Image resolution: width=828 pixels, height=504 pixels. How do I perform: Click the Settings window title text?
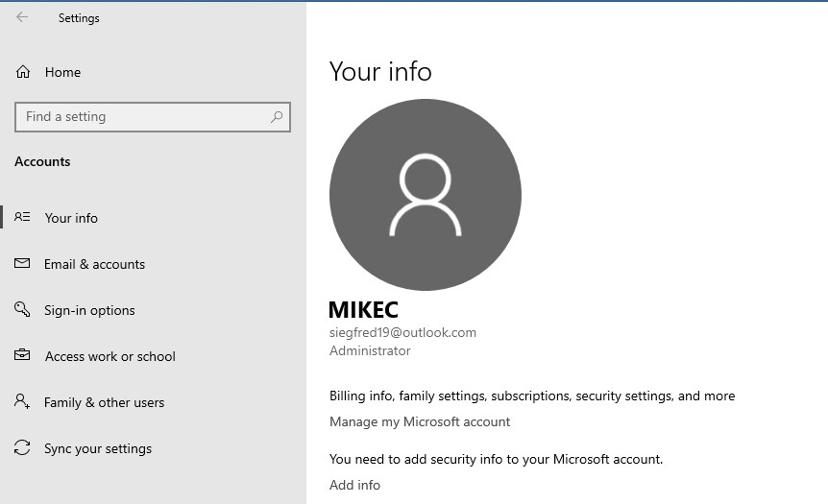tap(79, 18)
